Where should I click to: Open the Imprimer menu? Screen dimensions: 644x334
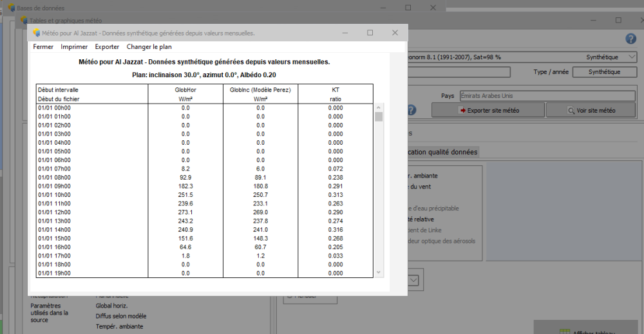74,47
